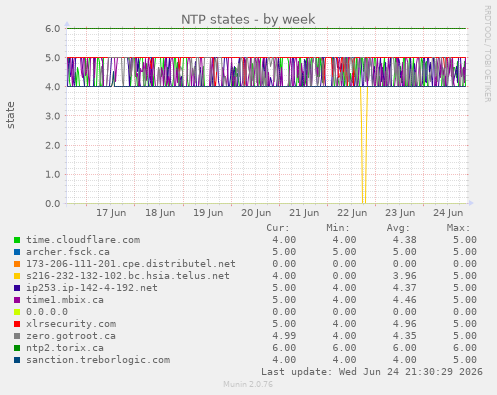This screenshot has height=395, width=497.
Task: Click the Avg value 4.38 for time.cloudflare.com
Action: (x=404, y=240)
